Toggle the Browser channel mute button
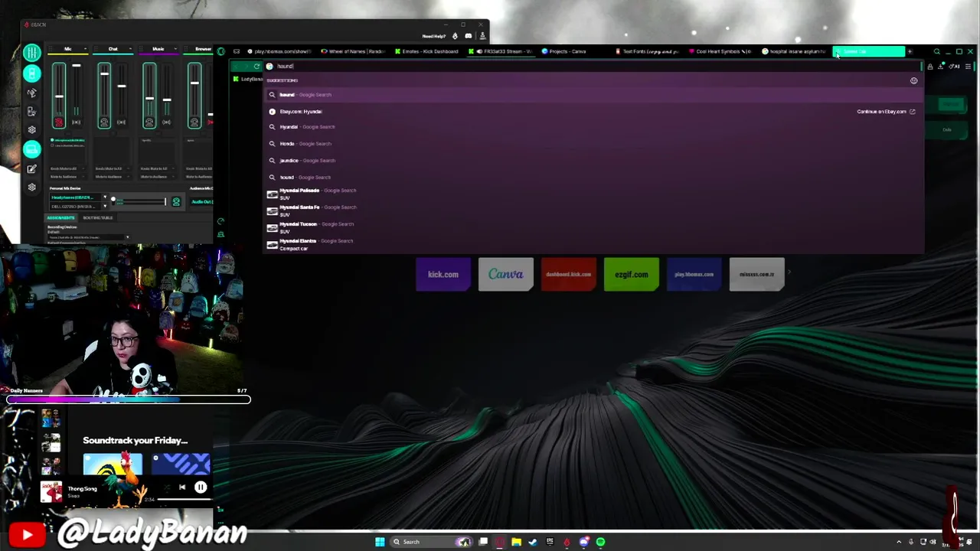This screenshot has height=551, width=980. point(194,122)
